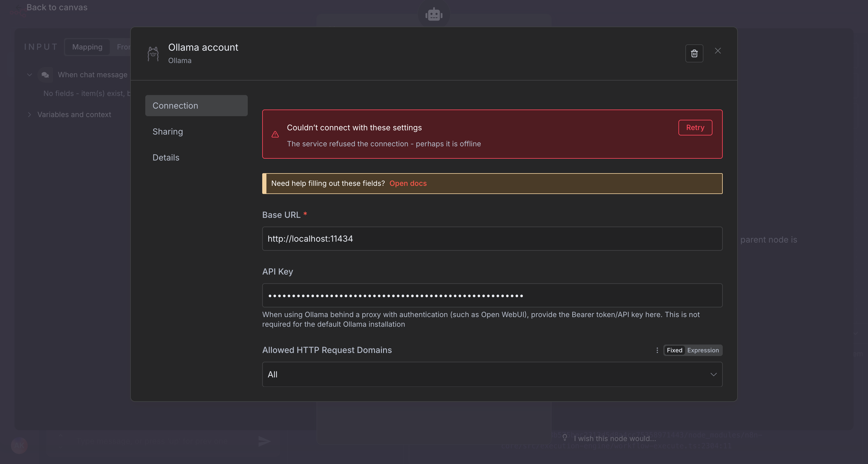The image size is (868, 464).
Task: Close the Ollama account dialog
Action: pyautogui.click(x=718, y=51)
